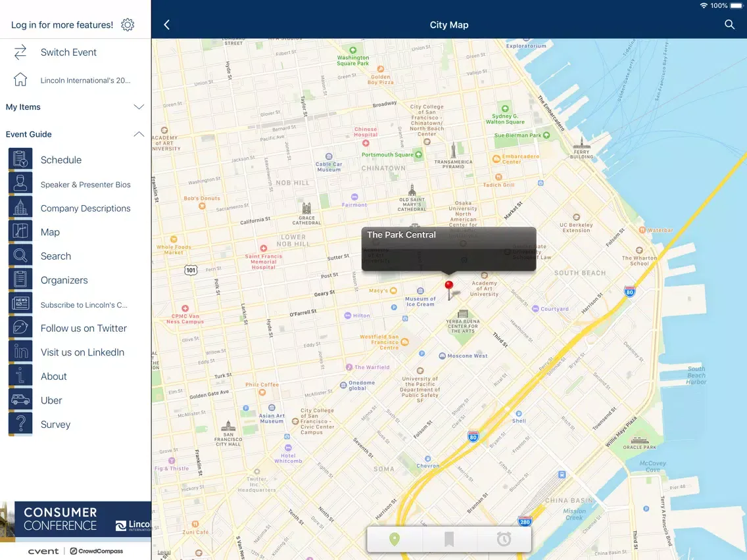Choose Map in the Event Guide
This screenshot has height=560, width=747.
point(50,232)
